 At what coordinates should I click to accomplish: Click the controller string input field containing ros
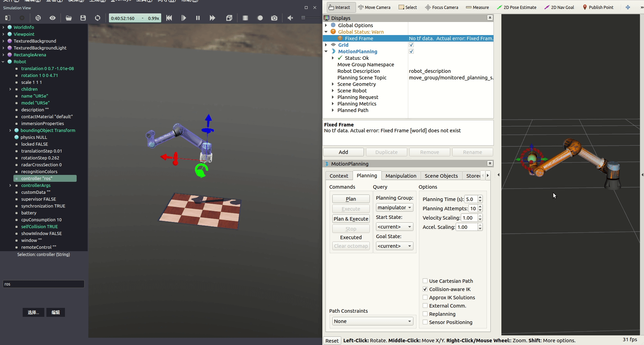(44, 284)
